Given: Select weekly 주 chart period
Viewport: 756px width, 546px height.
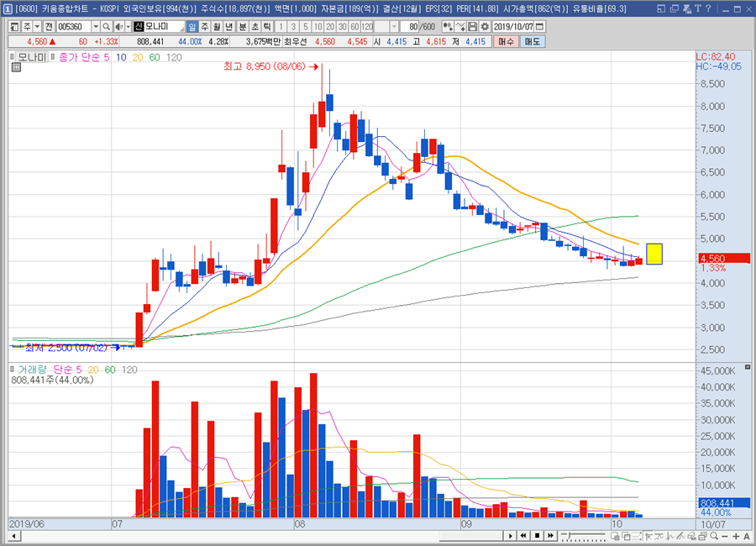Looking at the screenshot, I should click(x=204, y=27).
